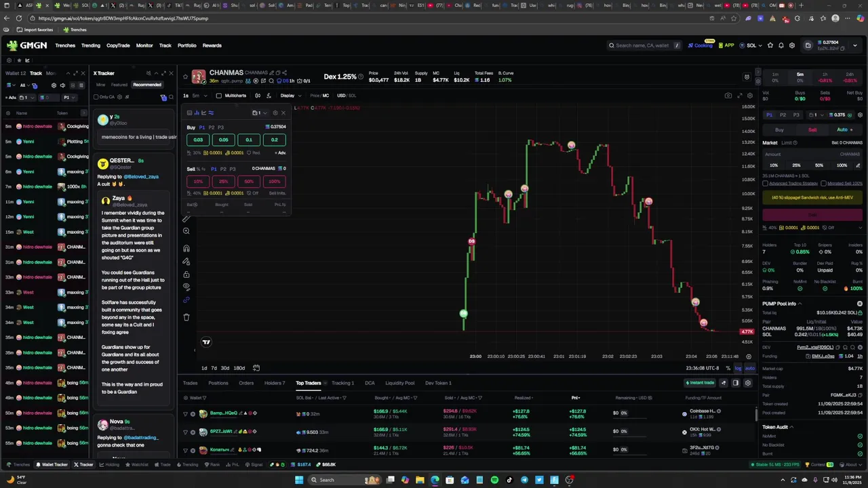Select the chart zoom-in magnifier tool
Screen dimensions: 868x488
tap(186, 231)
